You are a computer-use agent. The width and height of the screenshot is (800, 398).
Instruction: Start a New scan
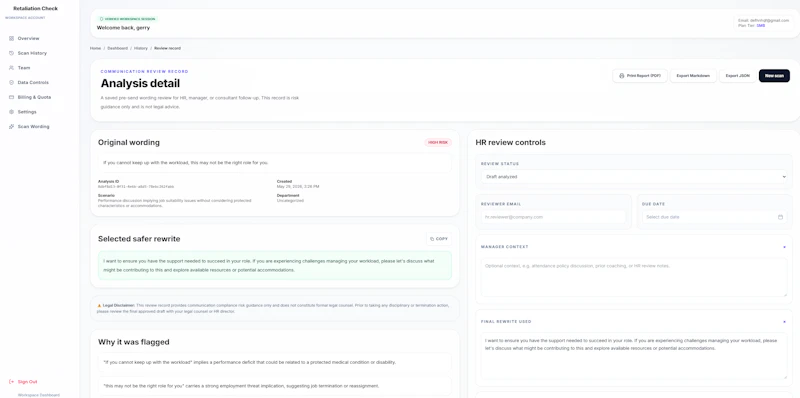774,76
